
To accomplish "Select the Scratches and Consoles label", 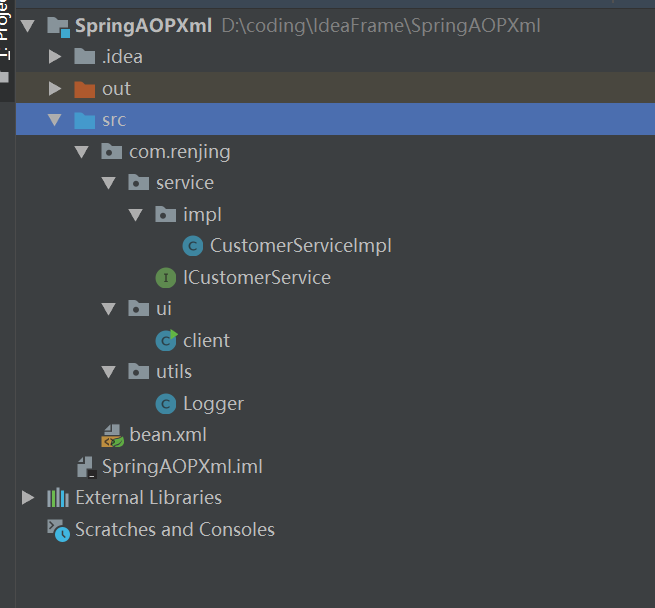I will [175, 530].
